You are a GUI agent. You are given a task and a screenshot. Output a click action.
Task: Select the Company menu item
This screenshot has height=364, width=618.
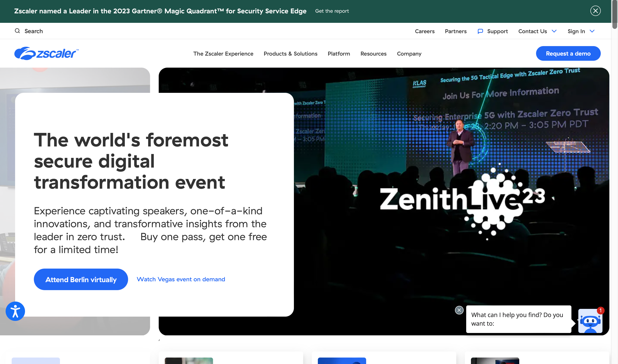point(409,53)
